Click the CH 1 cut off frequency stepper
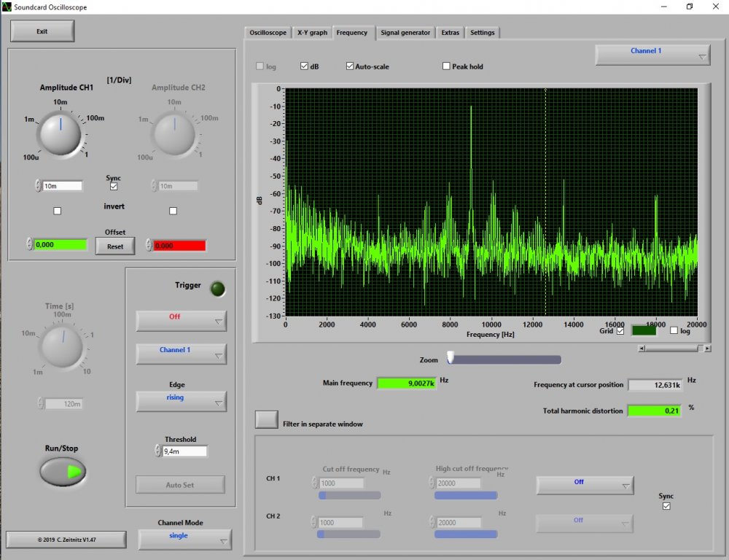The width and height of the screenshot is (729, 560). coord(315,483)
